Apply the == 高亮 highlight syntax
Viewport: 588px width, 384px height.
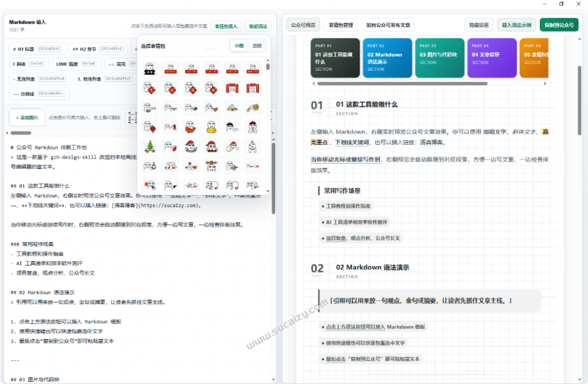(x=121, y=64)
